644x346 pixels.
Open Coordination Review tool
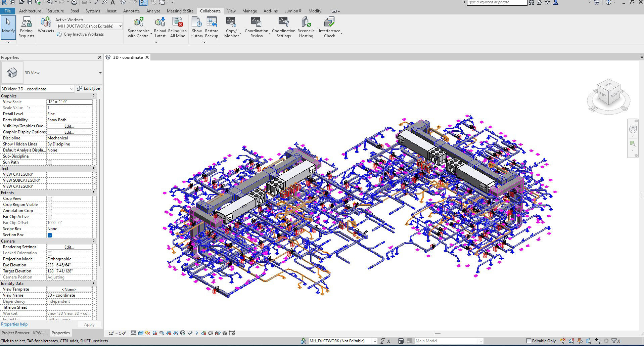[256, 23]
